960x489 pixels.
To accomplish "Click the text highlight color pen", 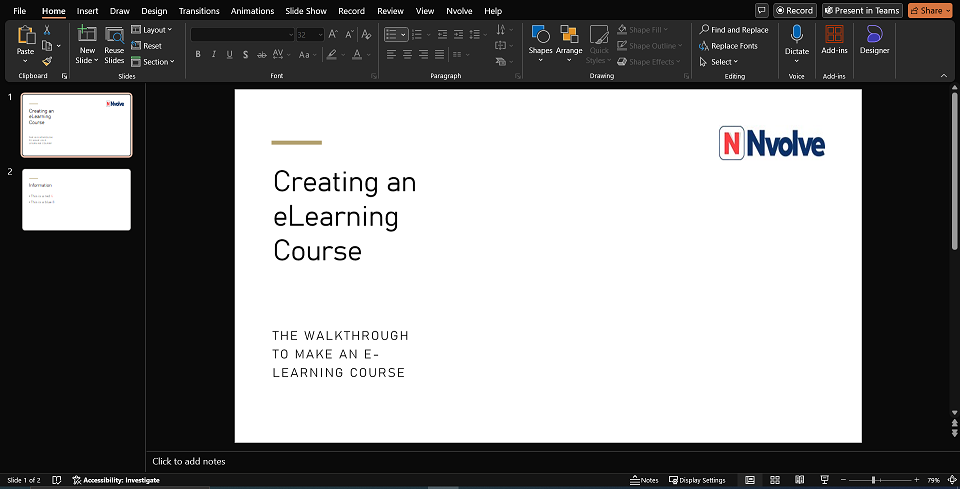I will click(331, 54).
